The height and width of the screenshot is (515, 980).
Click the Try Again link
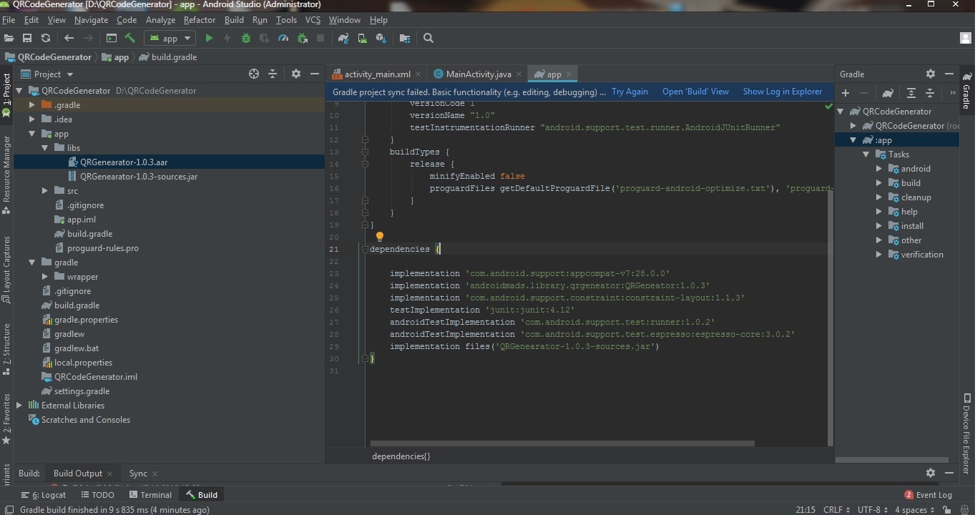point(629,92)
